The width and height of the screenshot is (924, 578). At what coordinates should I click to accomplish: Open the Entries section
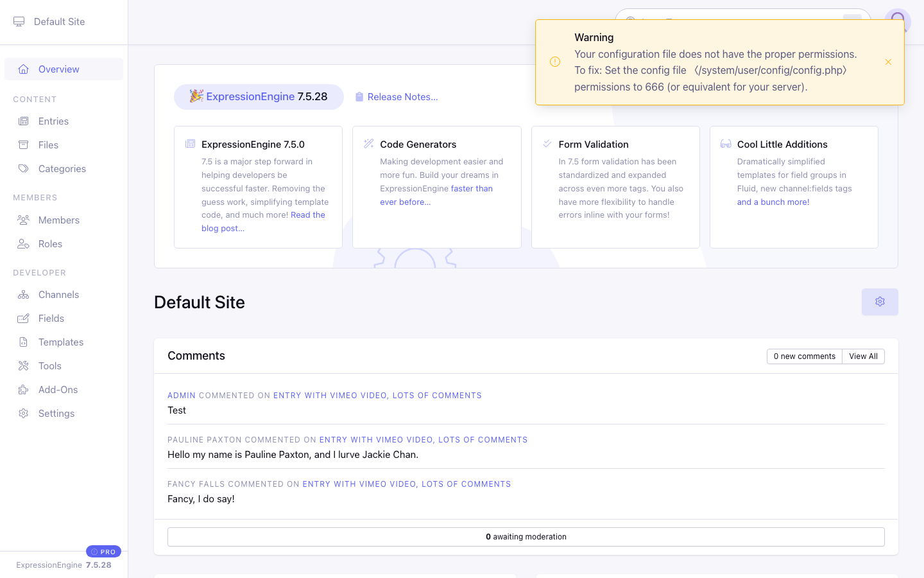pyautogui.click(x=64, y=121)
